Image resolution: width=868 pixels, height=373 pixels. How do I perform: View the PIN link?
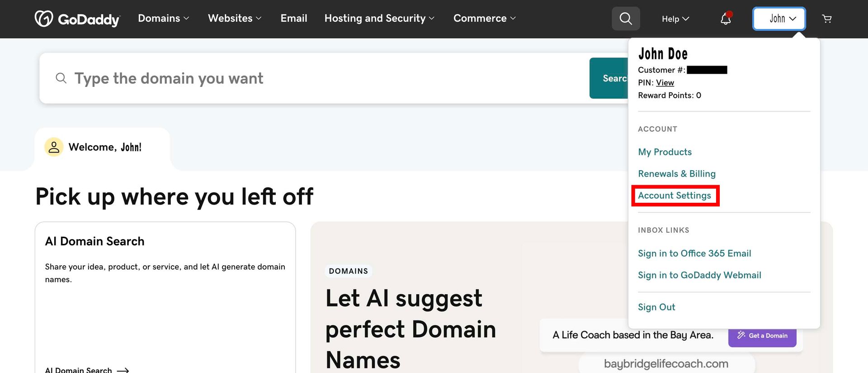665,83
